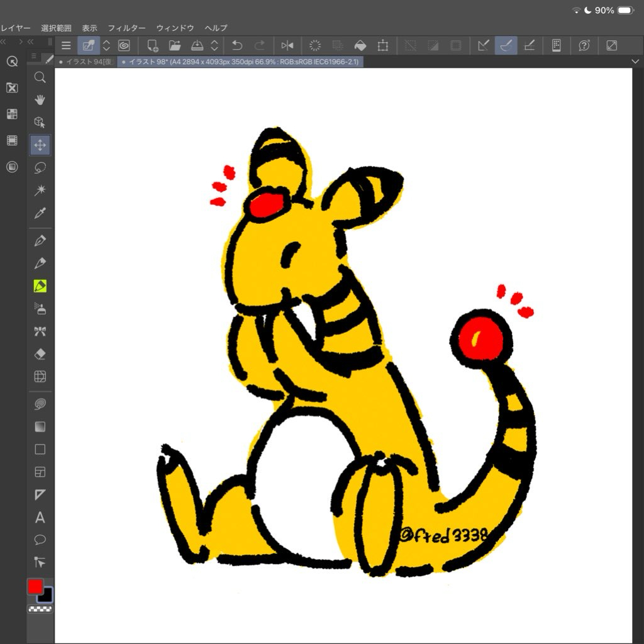Image resolution: width=644 pixels, height=644 pixels.
Task: Pick the Lasso selection tool
Action: tap(40, 168)
